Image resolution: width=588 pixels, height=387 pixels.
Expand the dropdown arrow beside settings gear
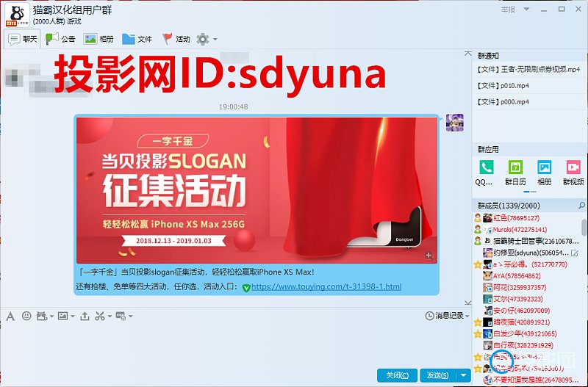[215, 39]
